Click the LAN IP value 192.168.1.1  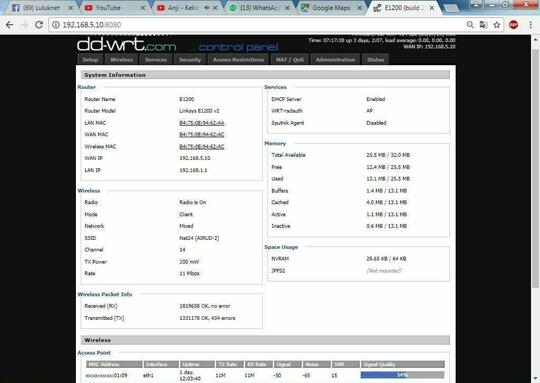pyautogui.click(x=193, y=170)
